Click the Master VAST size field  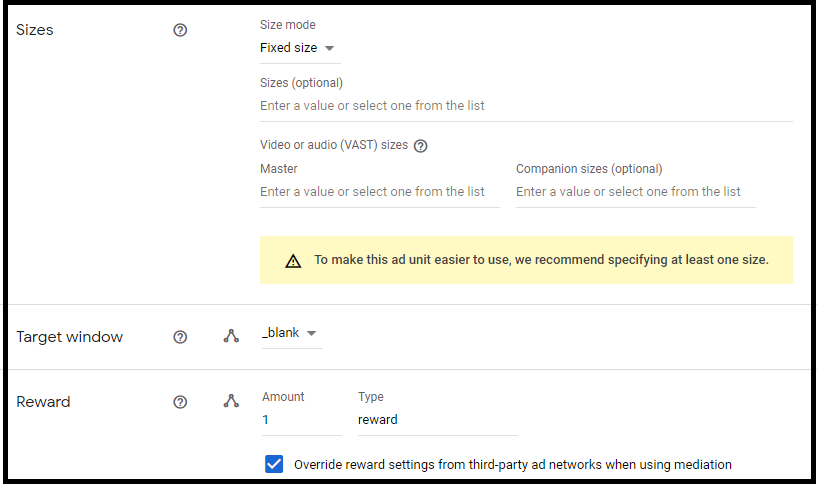pos(380,192)
